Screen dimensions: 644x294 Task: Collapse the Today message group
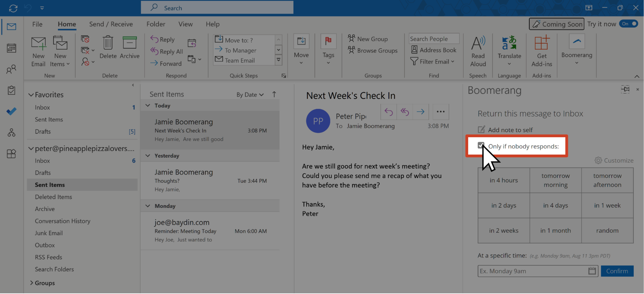point(148,105)
